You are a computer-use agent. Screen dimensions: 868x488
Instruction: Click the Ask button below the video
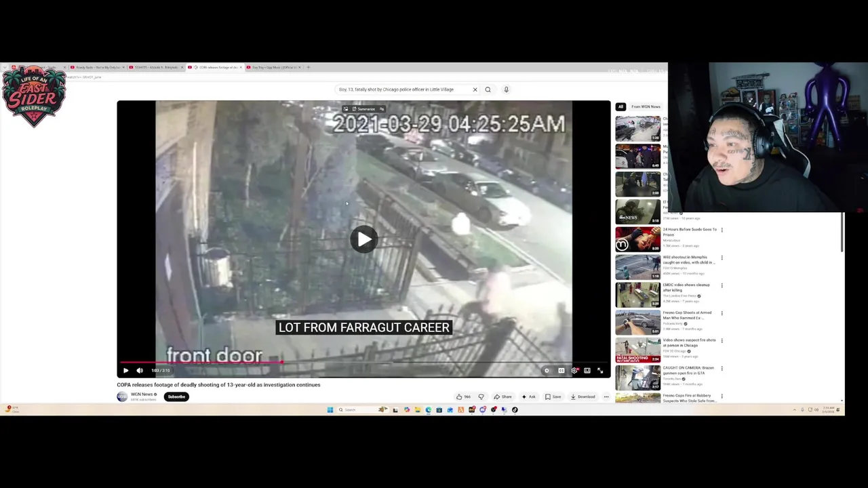pyautogui.click(x=528, y=396)
